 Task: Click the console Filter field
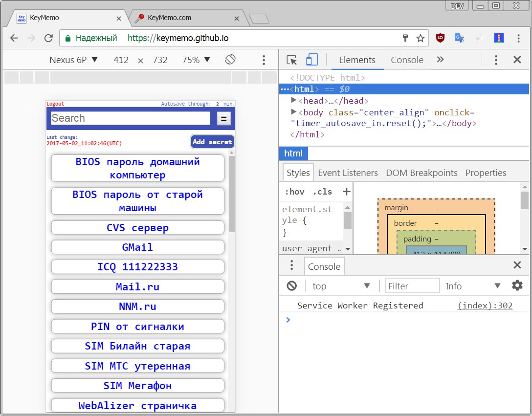(413, 286)
